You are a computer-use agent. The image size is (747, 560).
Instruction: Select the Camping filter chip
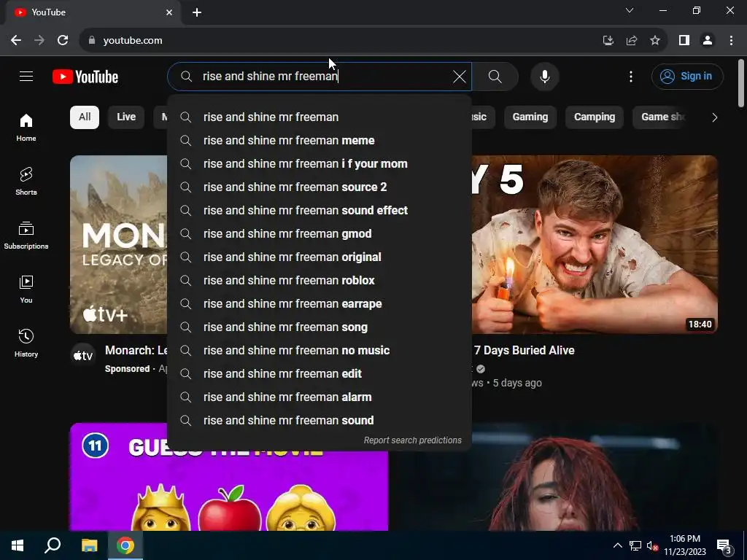(594, 117)
